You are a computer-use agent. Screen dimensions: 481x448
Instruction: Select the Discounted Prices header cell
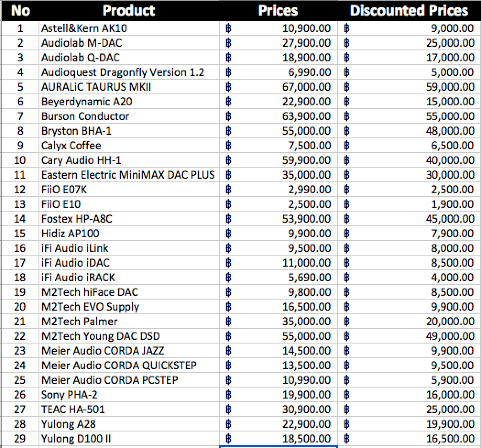pos(409,11)
